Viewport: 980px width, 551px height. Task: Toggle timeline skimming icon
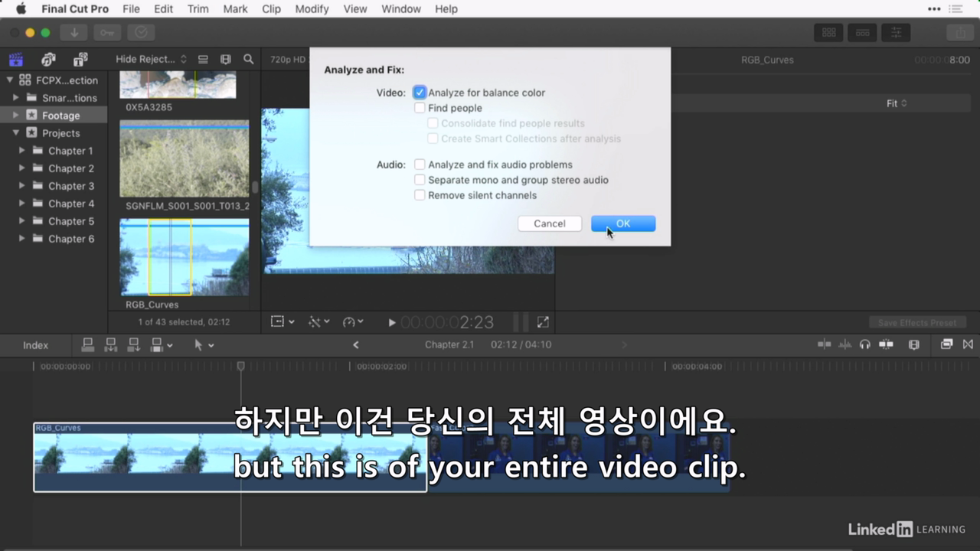pyautogui.click(x=825, y=344)
